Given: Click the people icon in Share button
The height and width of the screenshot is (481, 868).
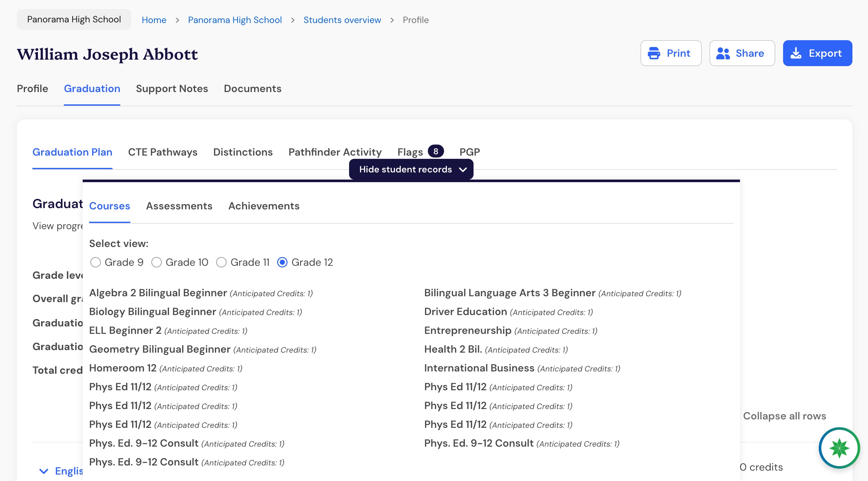Looking at the screenshot, I should click(x=723, y=53).
